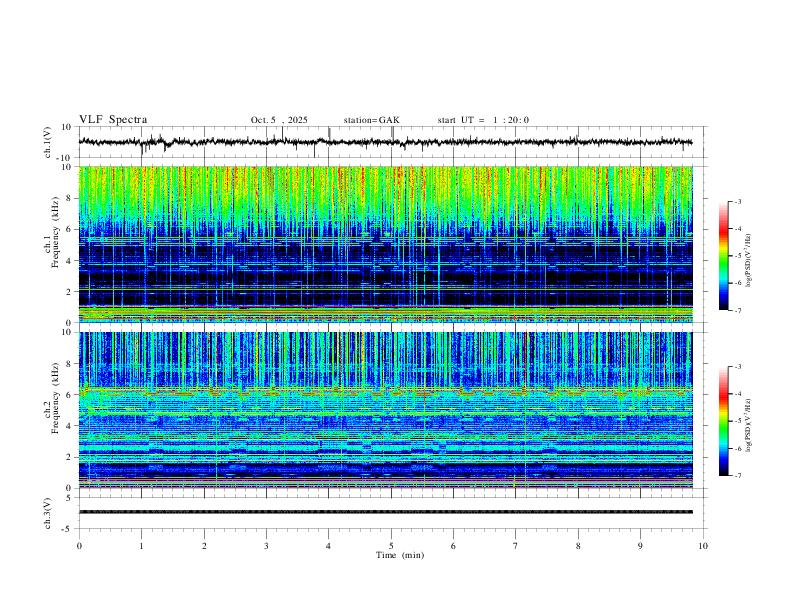This screenshot has width=792, height=612.
Task: Click the time axis tick label "7"
Action: (x=516, y=546)
